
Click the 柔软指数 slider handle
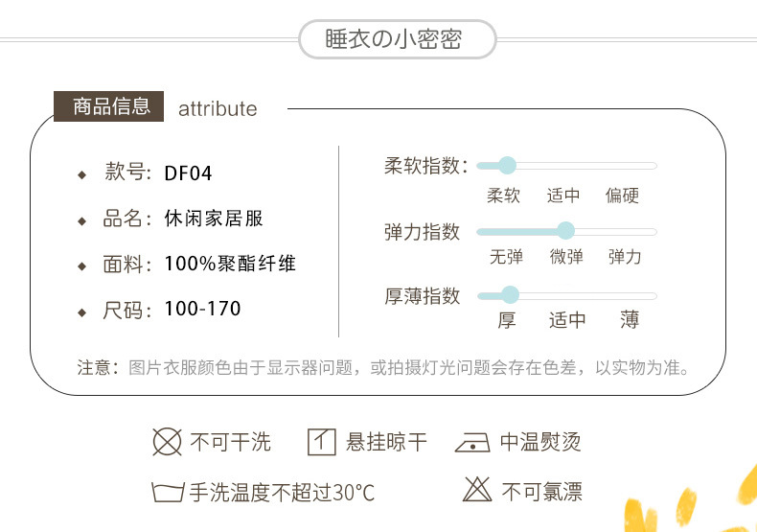(507, 165)
